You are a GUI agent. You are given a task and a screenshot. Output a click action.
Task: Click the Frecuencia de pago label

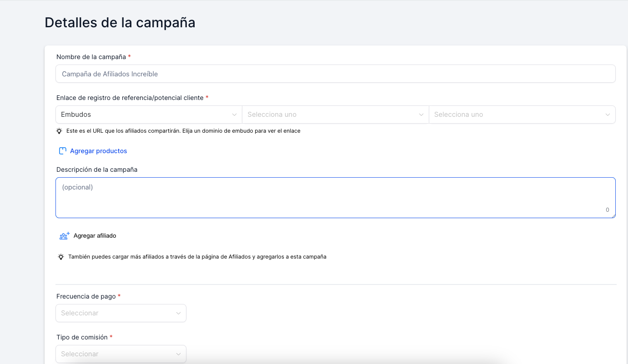tap(86, 296)
